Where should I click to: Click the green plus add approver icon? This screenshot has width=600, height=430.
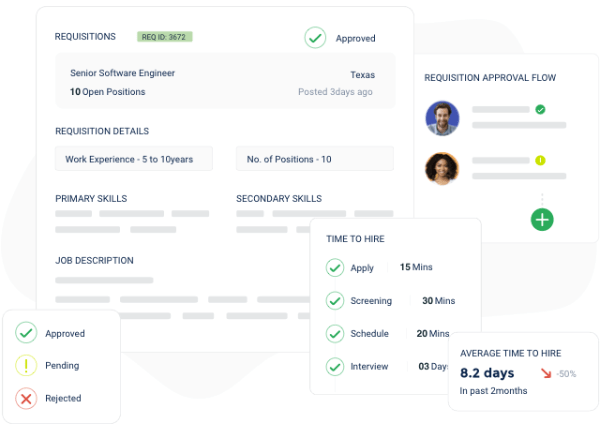[542, 219]
